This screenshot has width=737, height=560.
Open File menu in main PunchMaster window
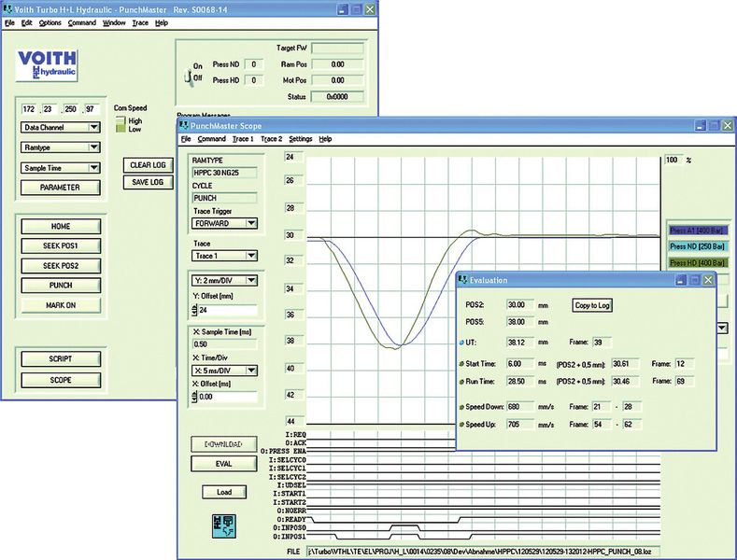pyautogui.click(x=9, y=22)
